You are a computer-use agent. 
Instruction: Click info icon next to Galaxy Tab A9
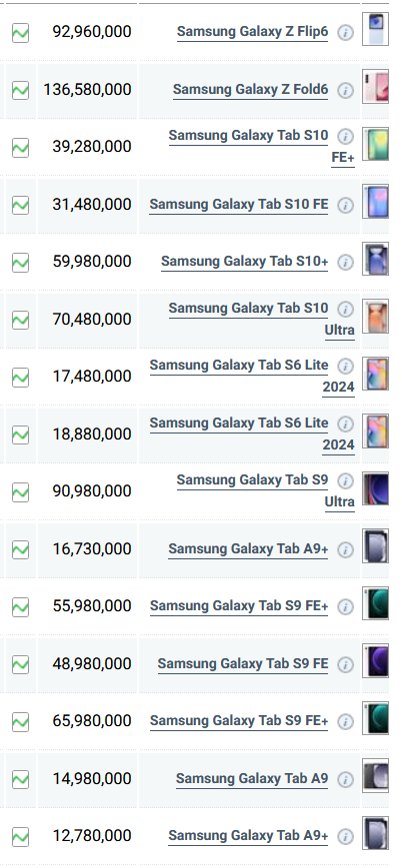click(345, 780)
